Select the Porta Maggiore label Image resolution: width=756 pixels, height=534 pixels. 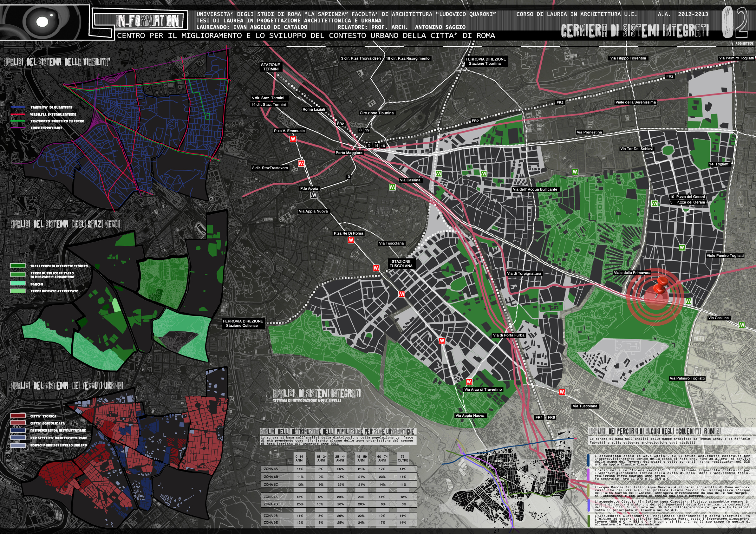click(x=349, y=153)
